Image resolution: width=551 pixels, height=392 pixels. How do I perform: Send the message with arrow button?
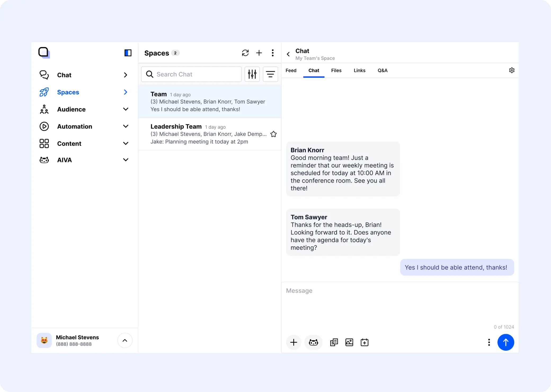pyautogui.click(x=506, y=342)
